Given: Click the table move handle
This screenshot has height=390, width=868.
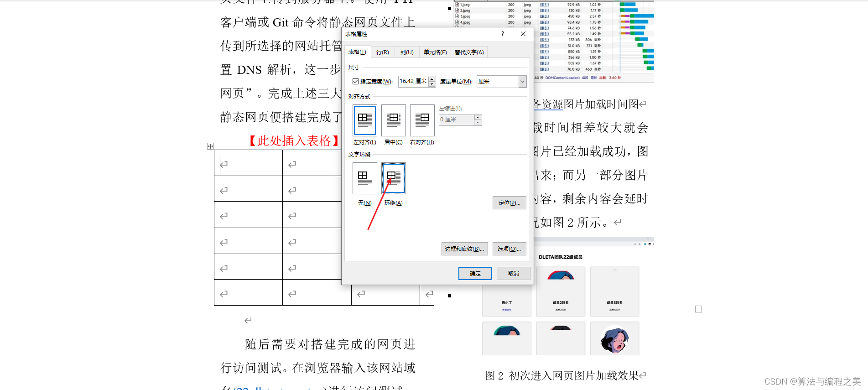Looking at the screenshot, I should [x=210, y=146].
